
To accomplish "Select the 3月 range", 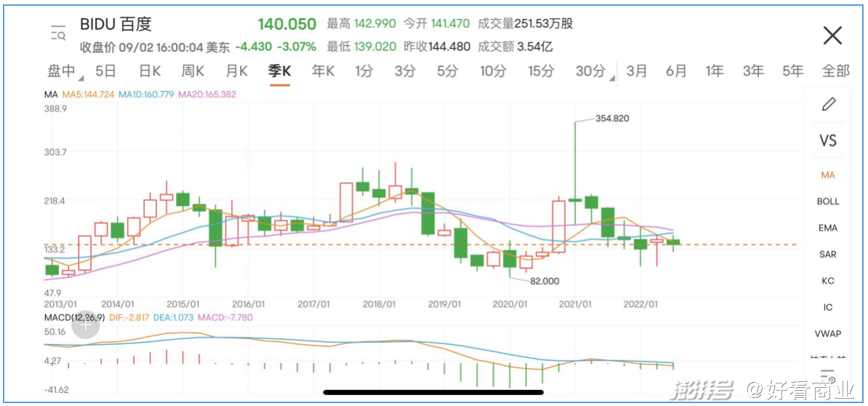I will tap(637, 71).
